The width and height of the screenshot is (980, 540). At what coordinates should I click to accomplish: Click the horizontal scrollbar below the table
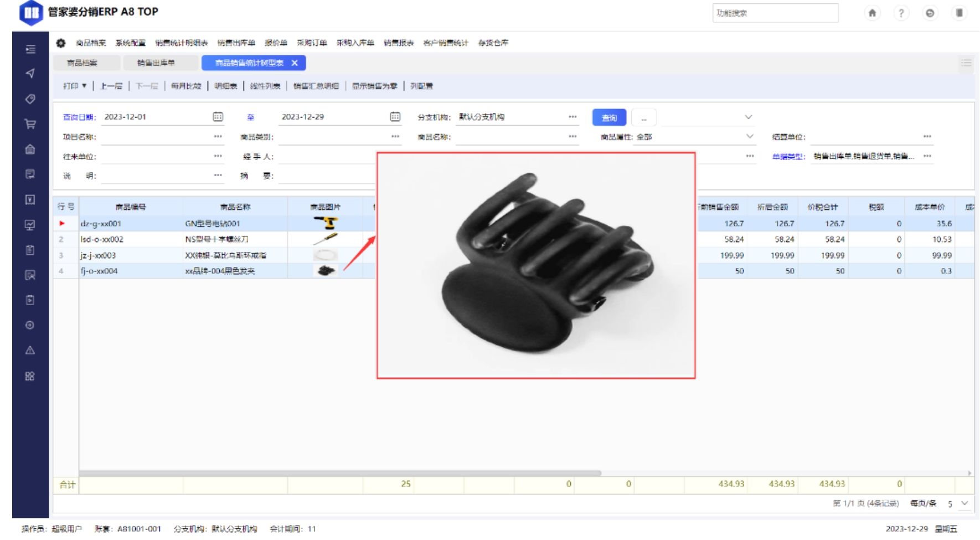pos(340,473)
